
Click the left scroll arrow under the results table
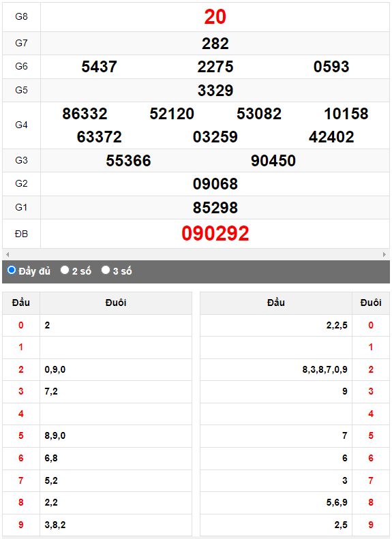7,254
